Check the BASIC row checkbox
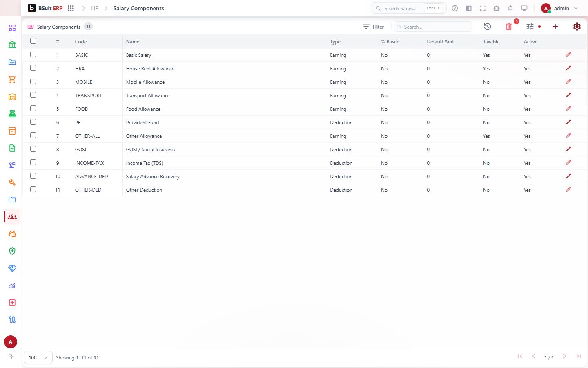588x368 pixels. 33,54
